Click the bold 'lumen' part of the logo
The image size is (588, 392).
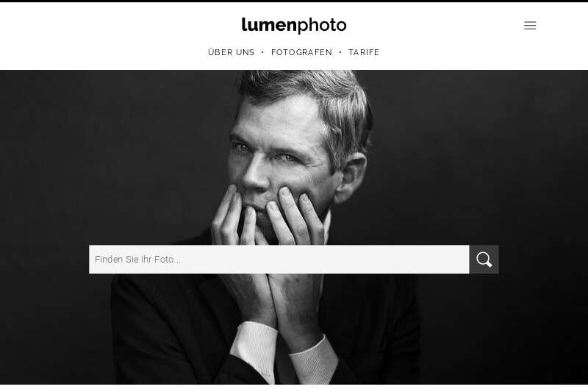pyautogui.click(x=269, y=25)
